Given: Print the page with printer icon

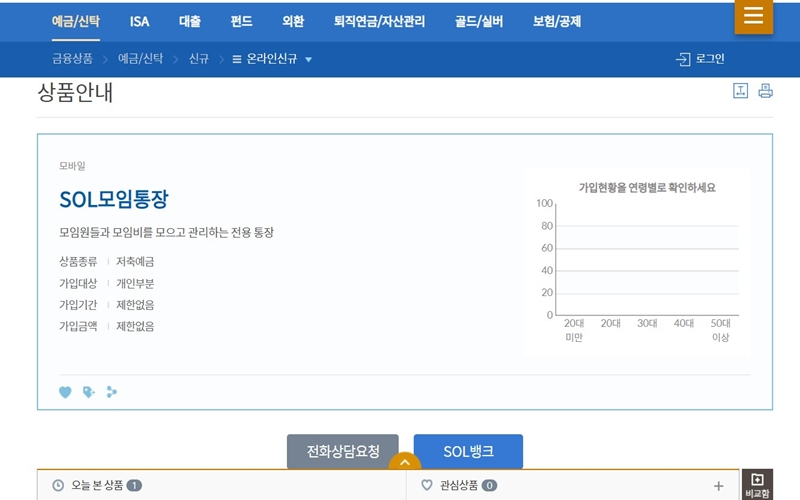Looking at the screenshot, I should point(765,91).
